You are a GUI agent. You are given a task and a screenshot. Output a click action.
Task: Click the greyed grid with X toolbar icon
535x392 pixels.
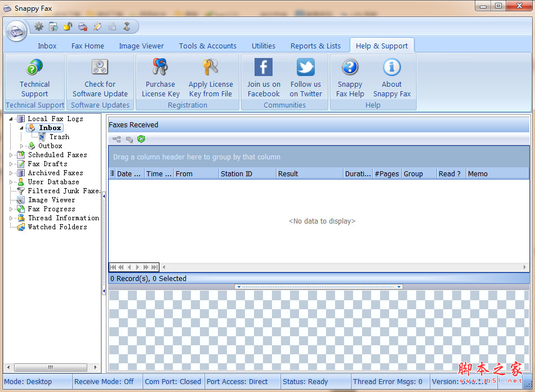112,26
